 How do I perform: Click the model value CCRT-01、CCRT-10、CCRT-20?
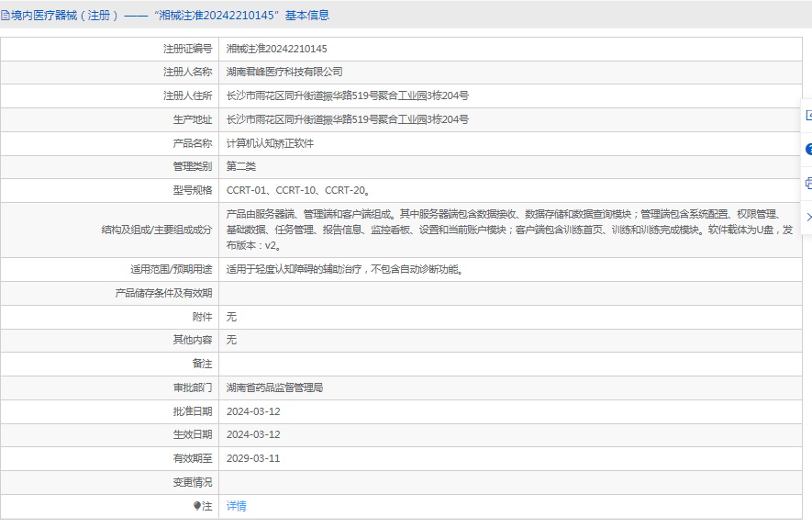click(298, 190)
